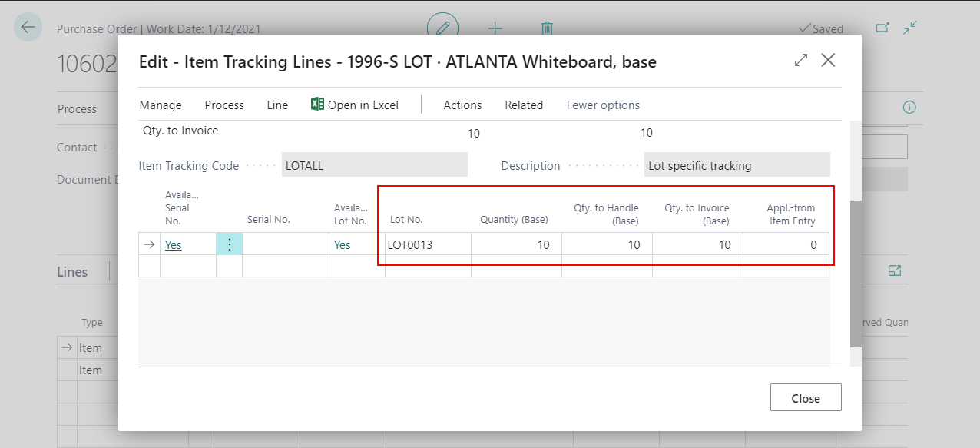Open the Manage menu

(161, 105)
